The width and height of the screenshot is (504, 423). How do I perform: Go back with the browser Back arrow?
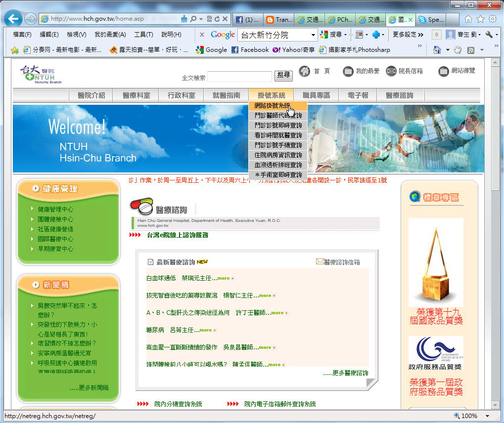click(13, 19)
